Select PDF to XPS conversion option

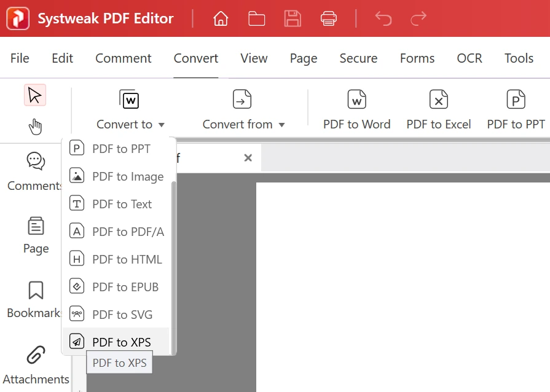122,341
